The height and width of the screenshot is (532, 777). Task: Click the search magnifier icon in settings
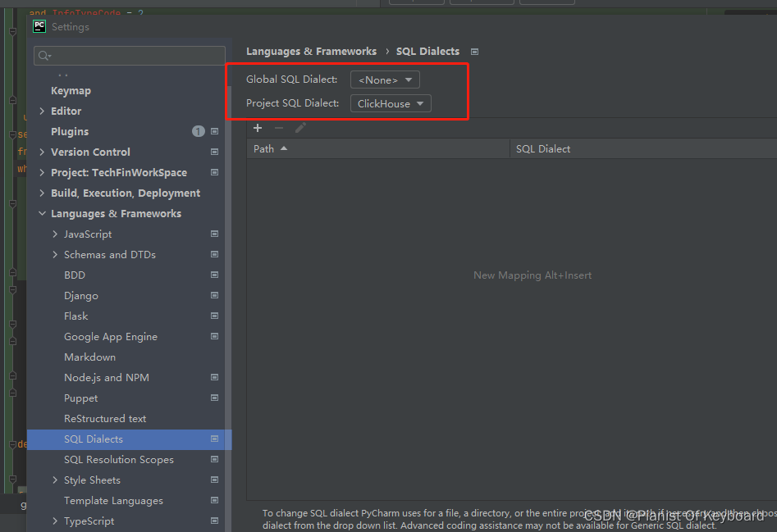44,56
